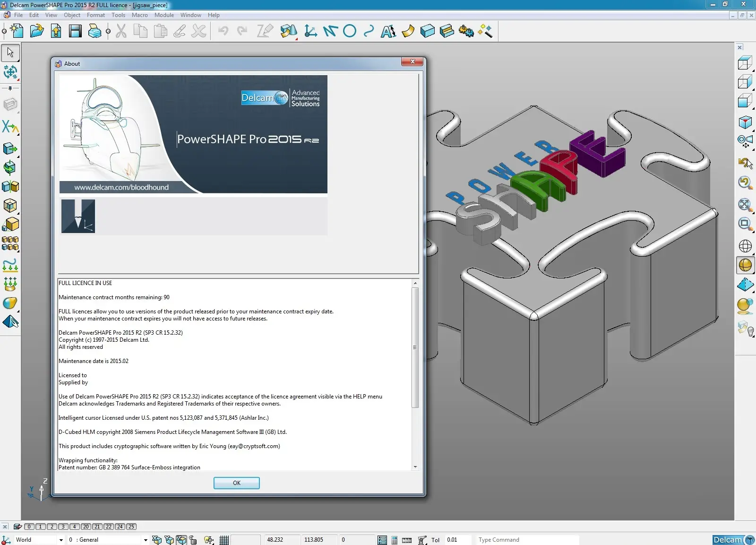Screen dimensions: 756x545
Task: Toggle level 24 button
Action: pyautogui.click(x=120, y=527)
